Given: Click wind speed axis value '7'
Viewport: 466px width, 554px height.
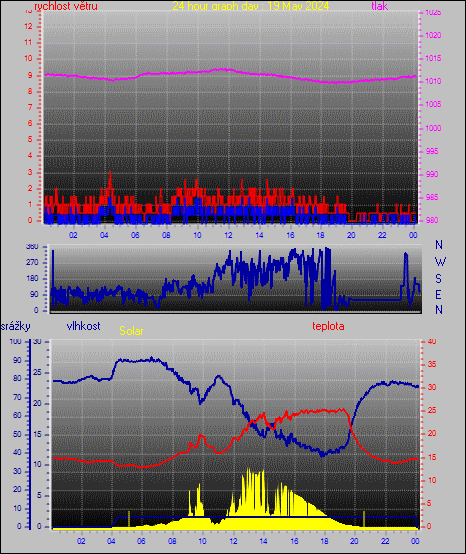Looking at the screenshot, I should point(30,107).
